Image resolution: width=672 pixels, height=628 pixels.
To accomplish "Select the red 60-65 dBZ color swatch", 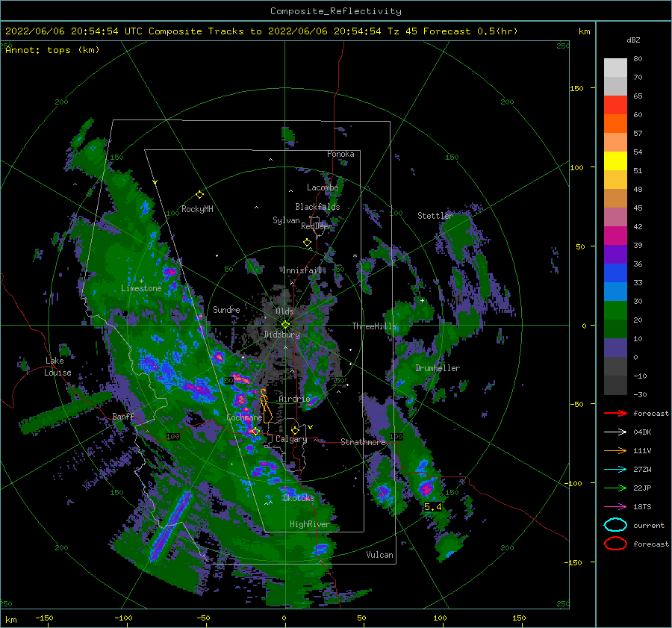I will point(615,105).
